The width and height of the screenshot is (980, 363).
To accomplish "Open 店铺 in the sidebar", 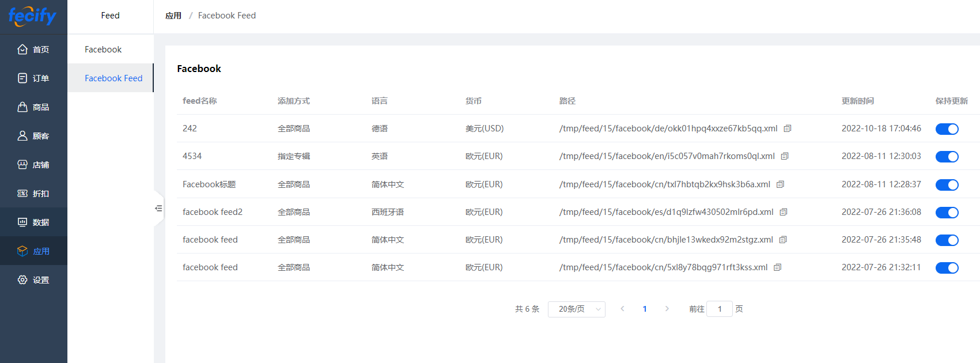I will pyautogui.click(x=33, y=165).
